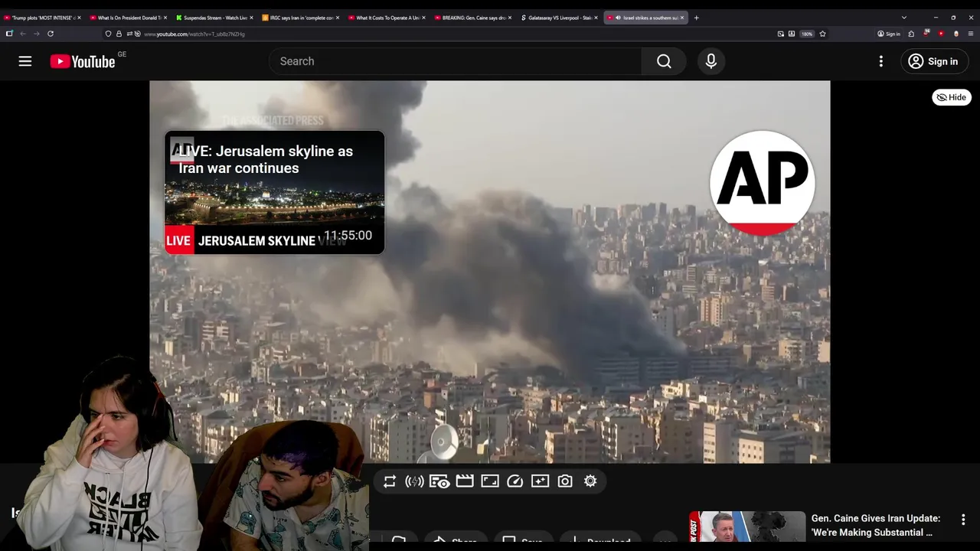The width and height of the screenshot is (980, 551).
Task: Toggle the loop repeat icon
Action: 390,481
